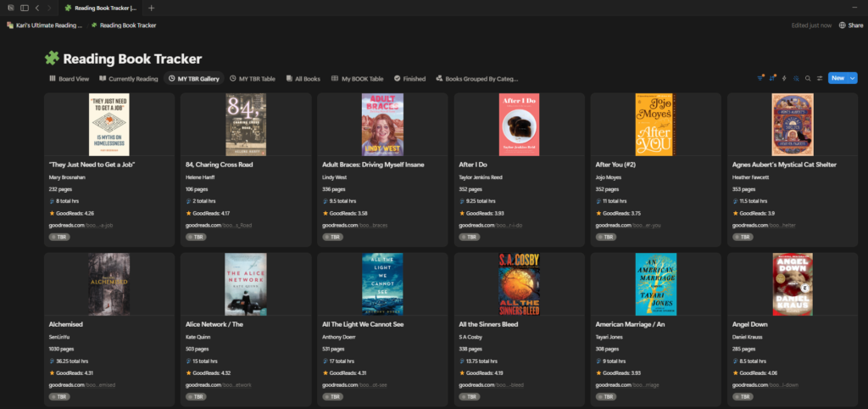868x409 pixels.
Task: Open They Just Need to Get a Job cover
Action: pos(109,124)
